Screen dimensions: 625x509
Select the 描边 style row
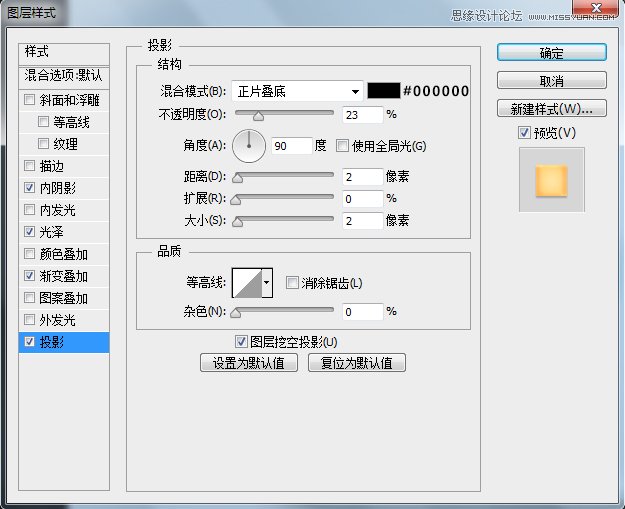(64, 166)
